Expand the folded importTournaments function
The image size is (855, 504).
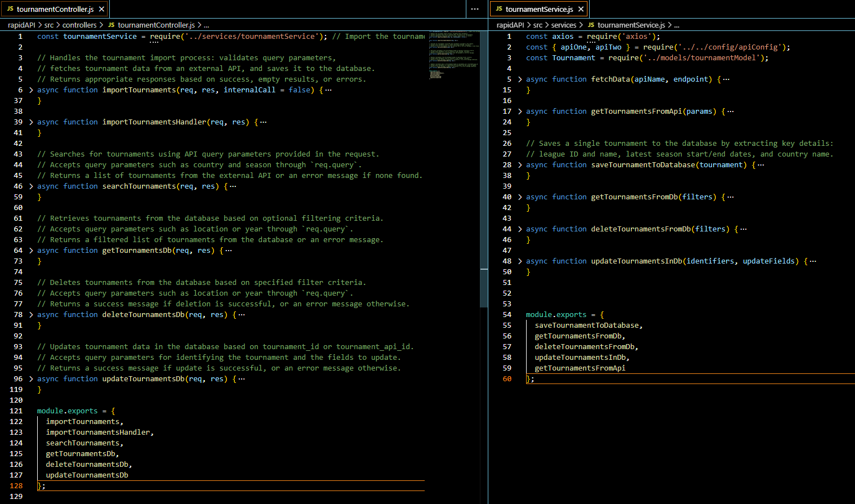pos(31,90)
